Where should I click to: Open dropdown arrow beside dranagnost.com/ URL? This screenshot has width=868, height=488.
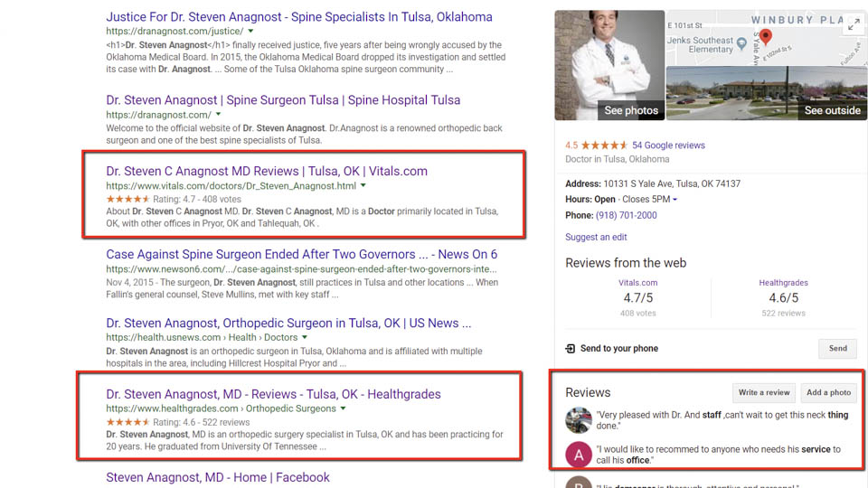(x=218, y=115)
